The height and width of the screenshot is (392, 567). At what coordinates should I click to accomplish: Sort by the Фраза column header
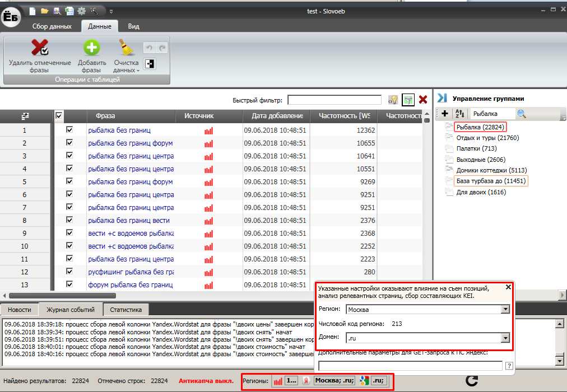[131, 116]
